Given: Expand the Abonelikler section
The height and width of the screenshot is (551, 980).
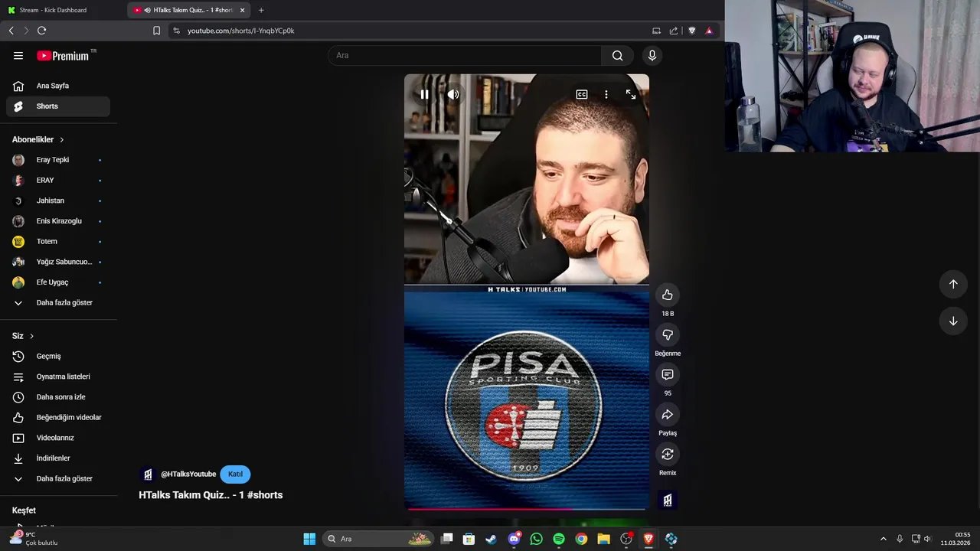Looking at the screenshot, I should [x=38, y=139].
